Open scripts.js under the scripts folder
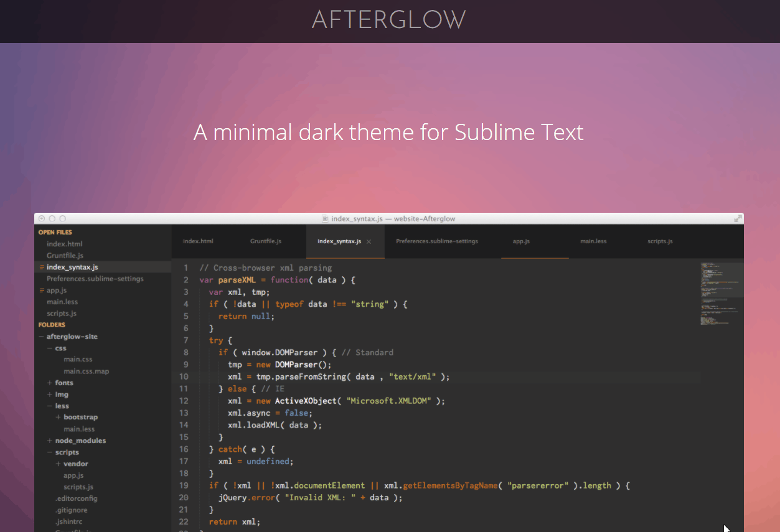Screen dimensions: 780x532 pyautogui.click(x=78, y=487)
